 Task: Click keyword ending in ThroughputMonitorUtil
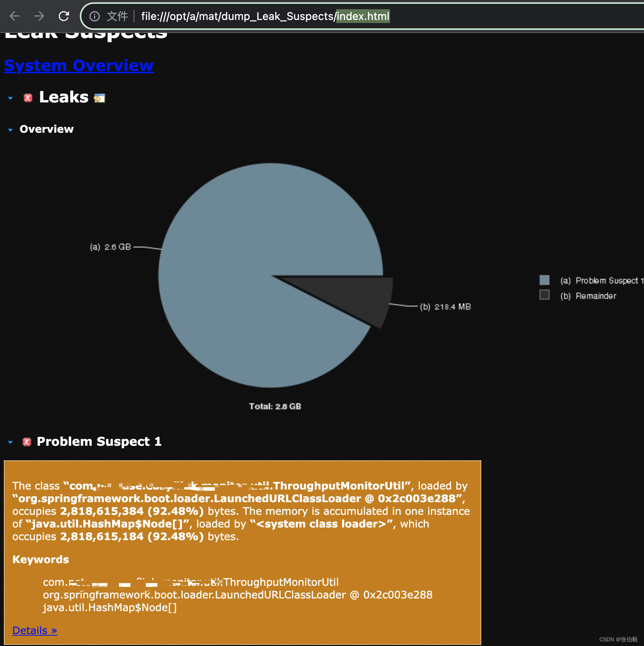click(x=191, y=582)
